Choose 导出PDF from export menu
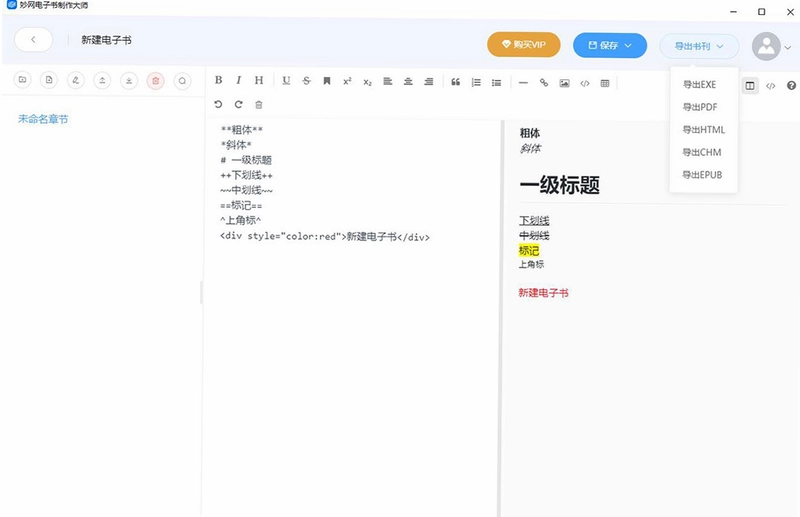 point(700,107)
